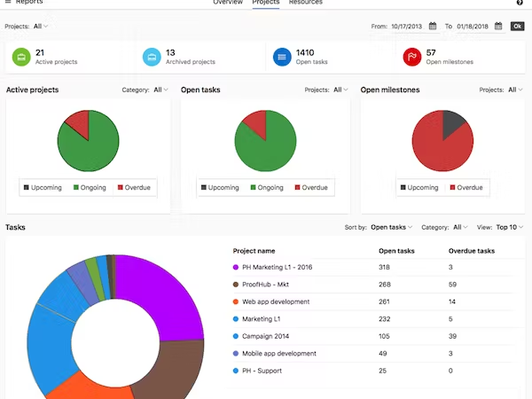Click the blue dot beside PH - Support
The height and width of the screenshot is (399, 532).
(x=236, y=371)
